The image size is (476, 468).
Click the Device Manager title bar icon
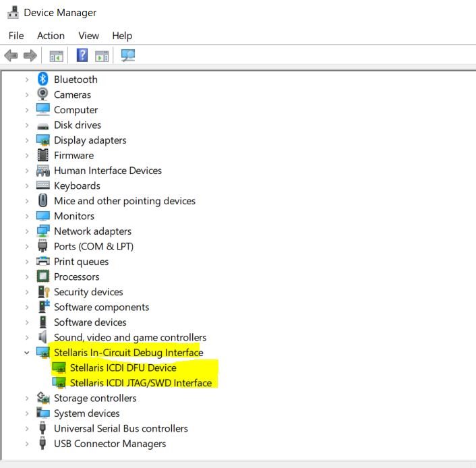(13, 12)
